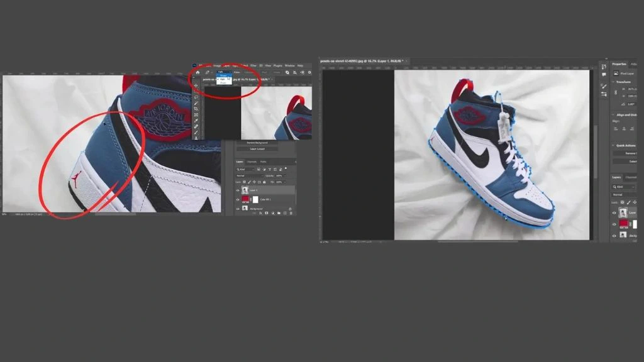Filter for pixel layers icon in middle Layers panel
The width and height of the screenshot is (644, 362).
pos(258,169)
